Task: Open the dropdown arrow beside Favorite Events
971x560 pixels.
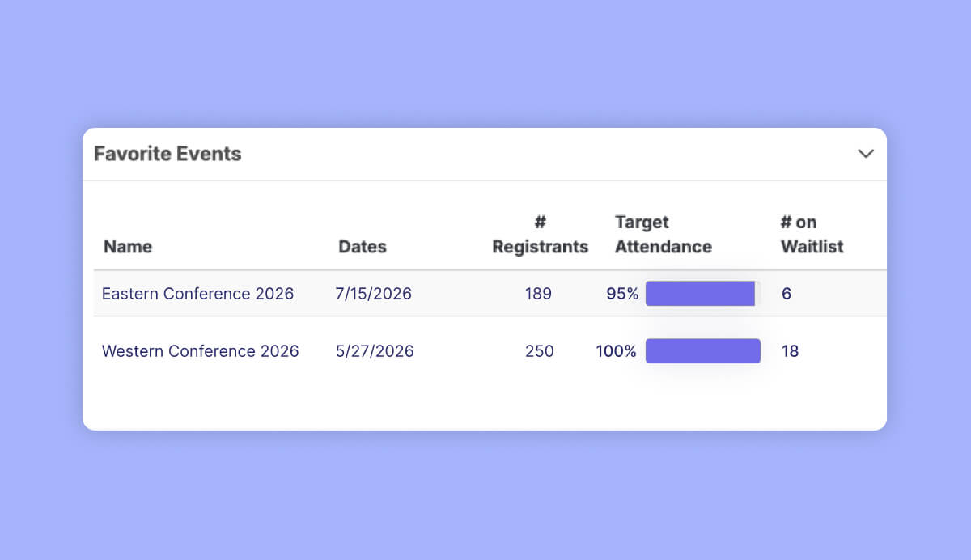Action: point(866,154)
